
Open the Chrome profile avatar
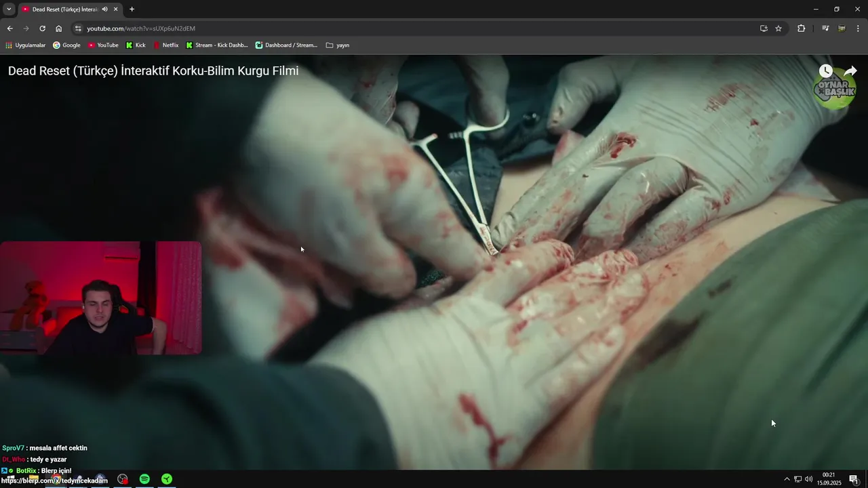pyautogui.click(x=842, y=28)
